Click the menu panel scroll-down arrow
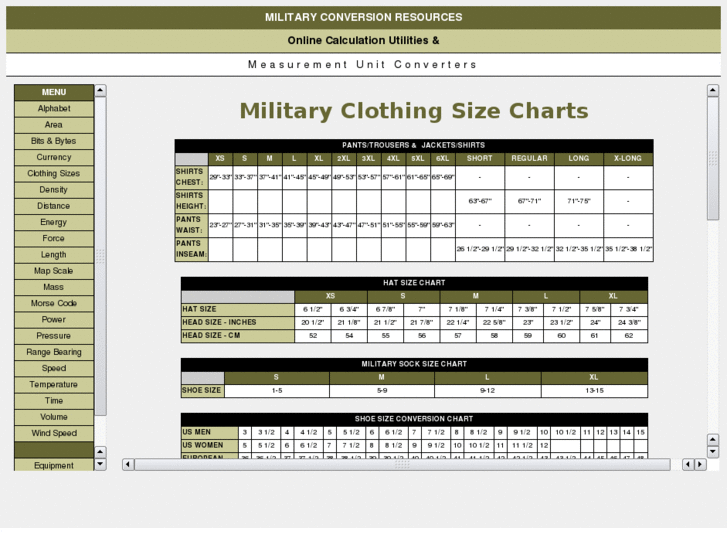The height and width of the screenshot is (545, 727). click(100, 464)
